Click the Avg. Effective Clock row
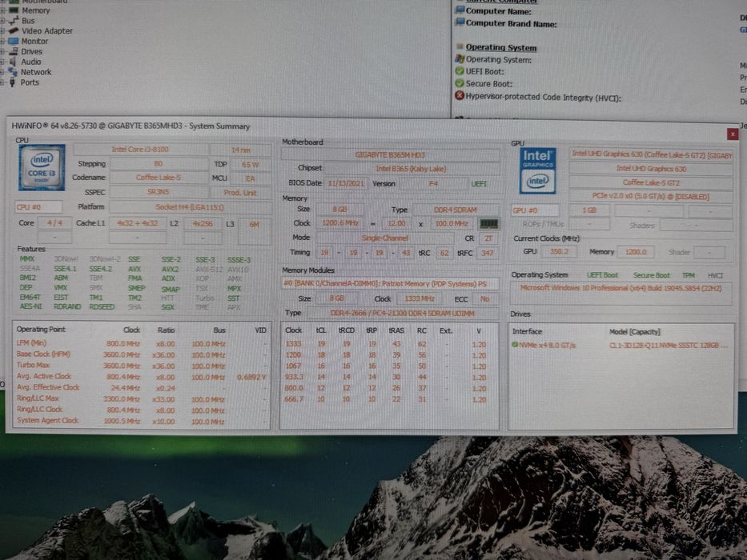The width and height of the screenshot is (747, 560). pyautogui.click(x=142, y=388)
